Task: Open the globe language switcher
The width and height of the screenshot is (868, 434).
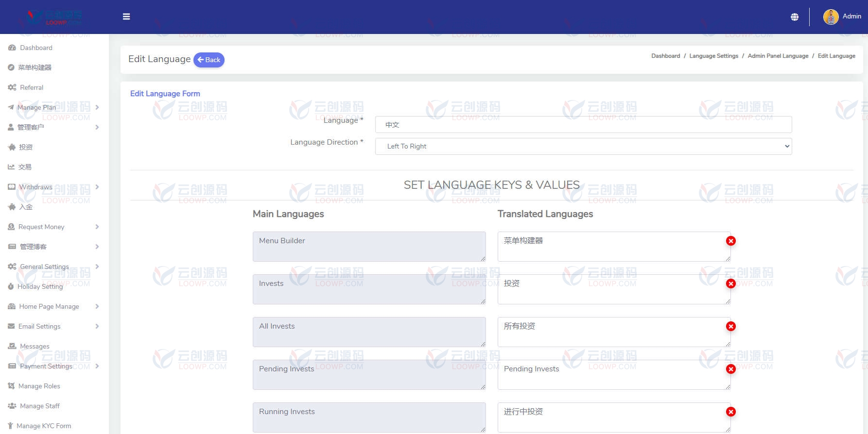Action: [x=795, y=17]
